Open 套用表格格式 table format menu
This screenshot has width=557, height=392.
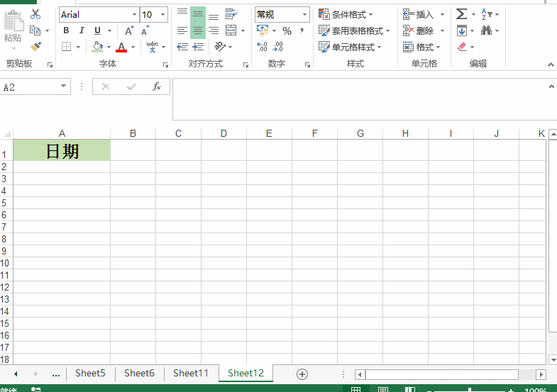[354, 31]
